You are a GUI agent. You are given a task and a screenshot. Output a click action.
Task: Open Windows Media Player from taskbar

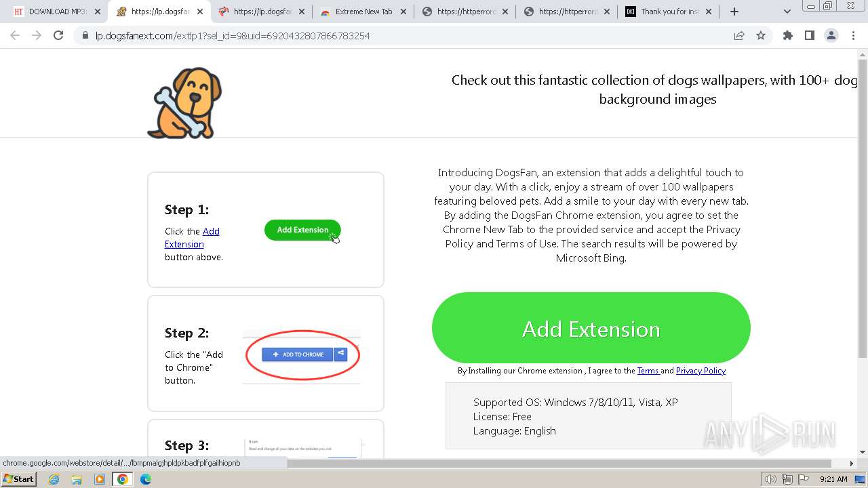coord(100,479)
